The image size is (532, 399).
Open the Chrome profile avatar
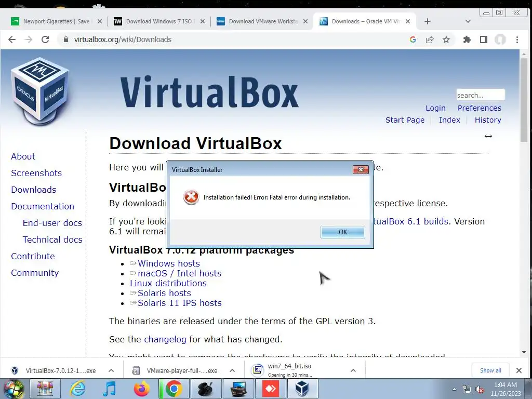click(500, 39)
